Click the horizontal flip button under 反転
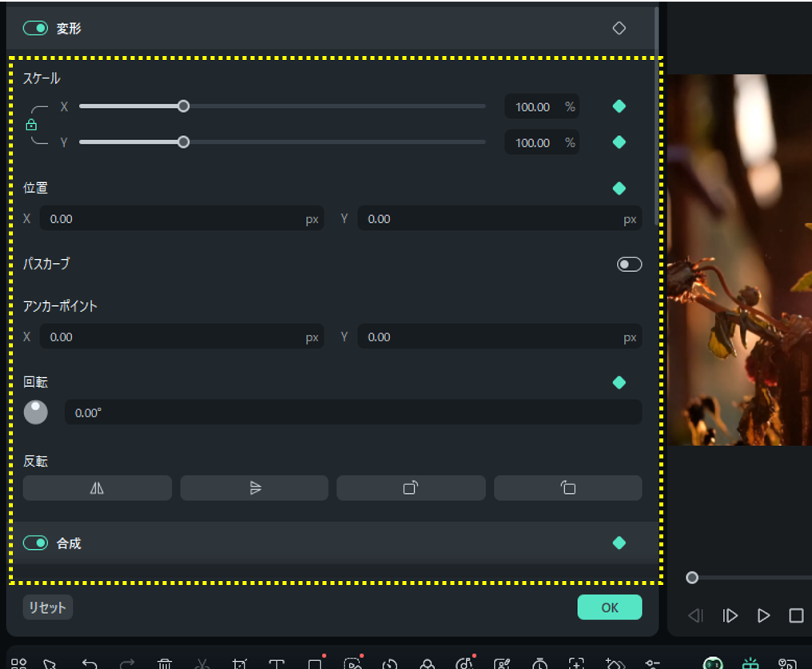 tap(97, 488)
